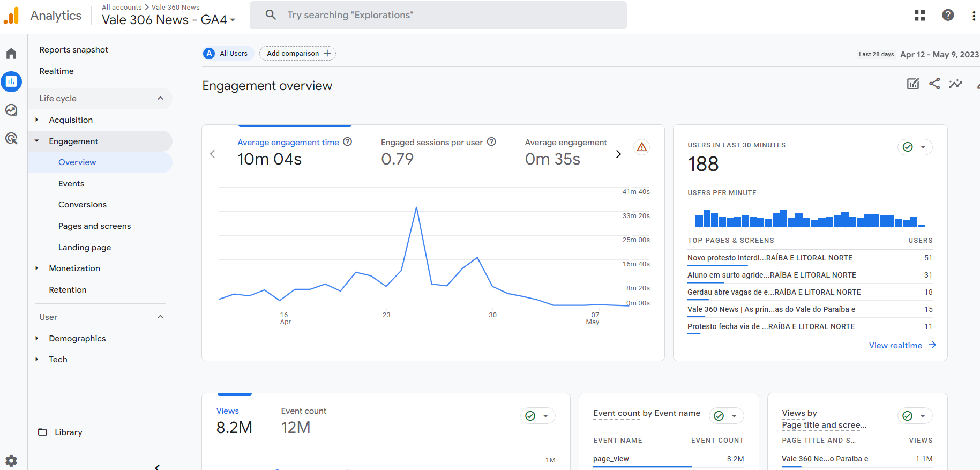980x470 pixels.
Task: Click the help icon next to Engaged sessions per user
Action: [x=491, y=141]
